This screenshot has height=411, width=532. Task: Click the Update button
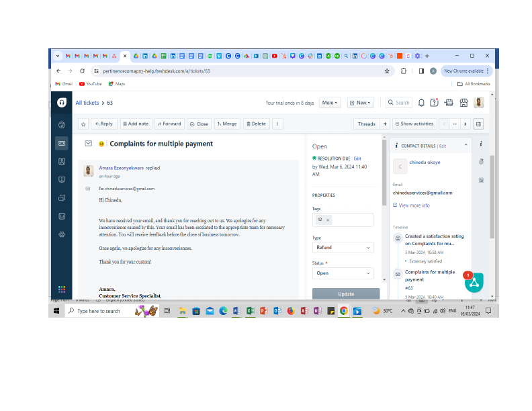pos(346,293)
